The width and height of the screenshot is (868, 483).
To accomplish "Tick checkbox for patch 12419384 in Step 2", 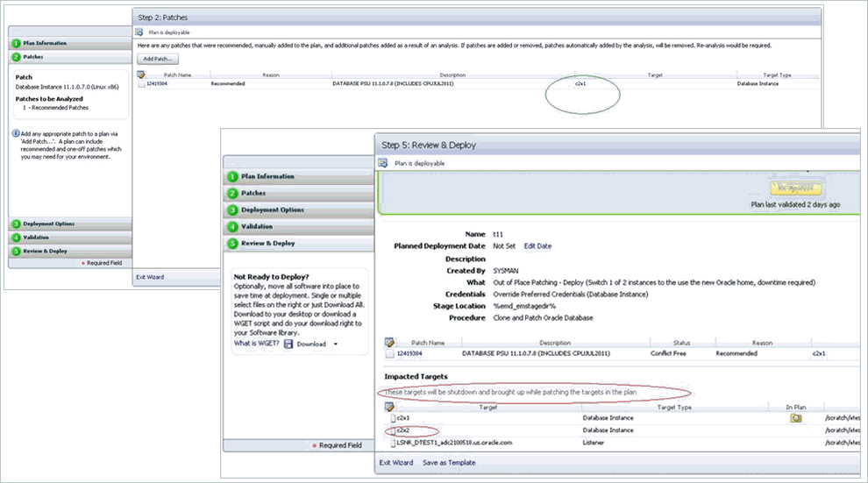I will (x=142, y=84).
